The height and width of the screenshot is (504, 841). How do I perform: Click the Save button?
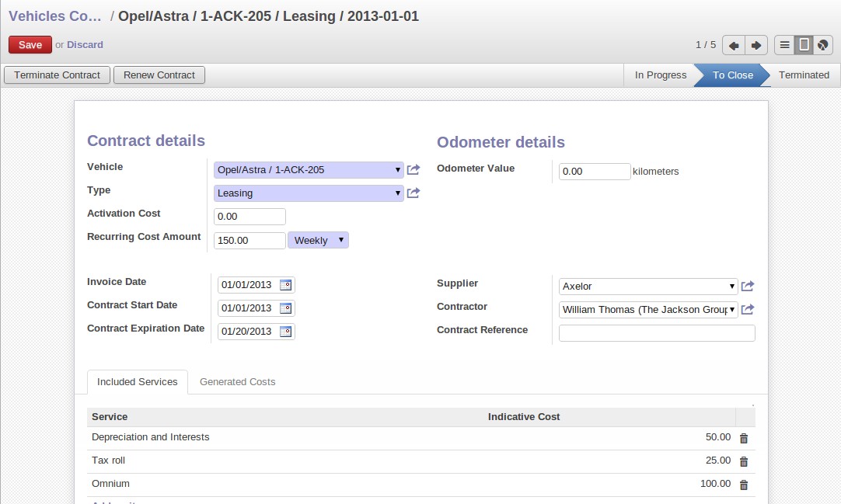[x=30, y=45]
